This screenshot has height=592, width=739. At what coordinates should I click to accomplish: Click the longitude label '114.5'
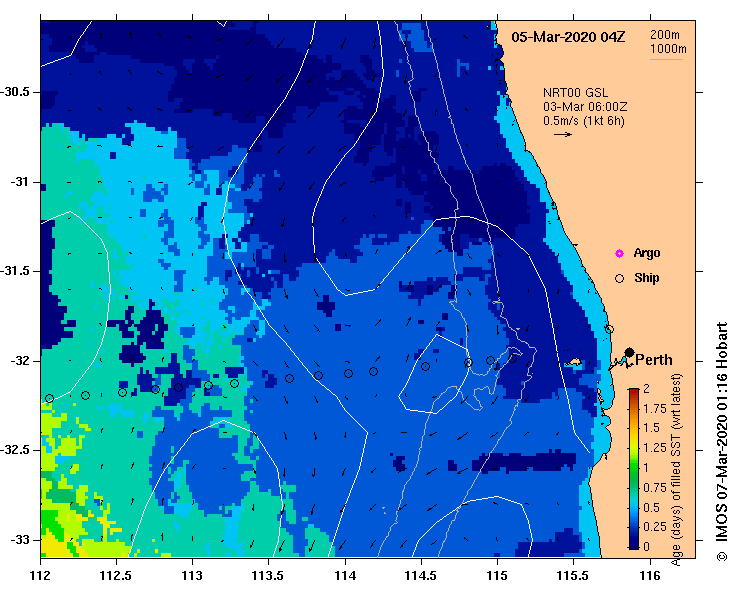pyautogui.click(x=421, y=576)
